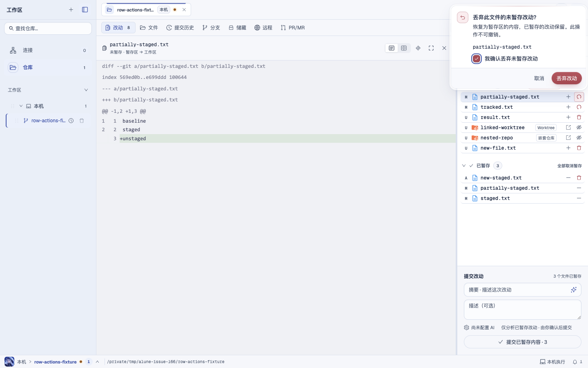Open 尚未配置 AI settings gear
The image size is (588, 368).
467,328
